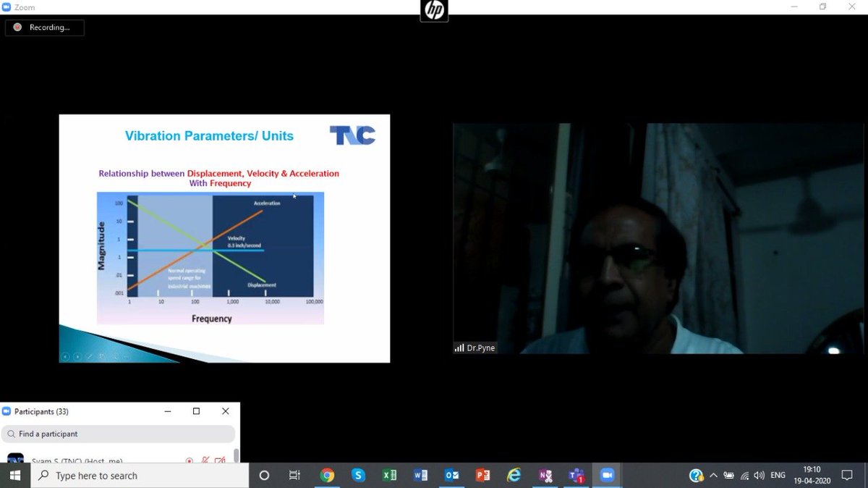Open the Wi-Fi network tray icon
Image resolution: width=868 pixels, height=488 pixels.
[744, 476]
